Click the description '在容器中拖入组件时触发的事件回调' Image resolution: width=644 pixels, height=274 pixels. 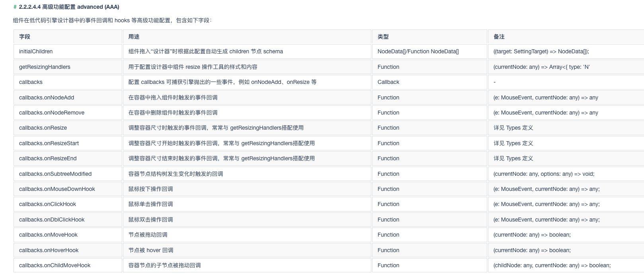click(x=173, y=97)
